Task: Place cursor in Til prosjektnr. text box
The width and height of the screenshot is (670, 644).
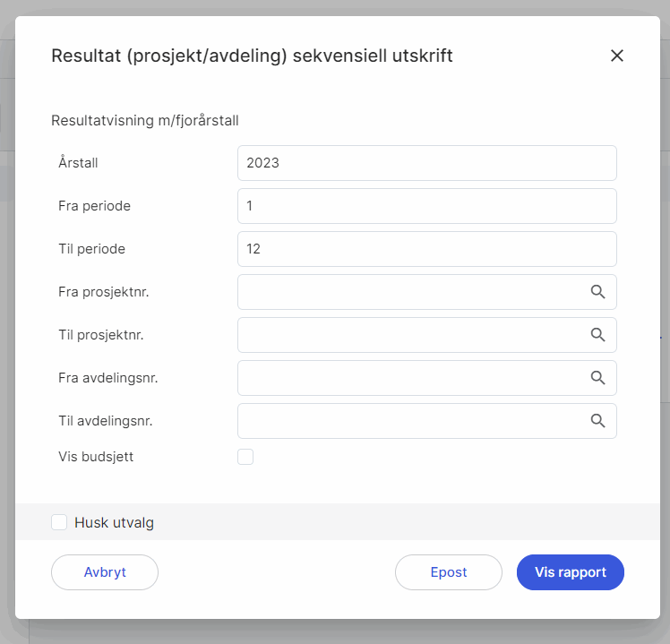Action: click(x=408, y=335)
